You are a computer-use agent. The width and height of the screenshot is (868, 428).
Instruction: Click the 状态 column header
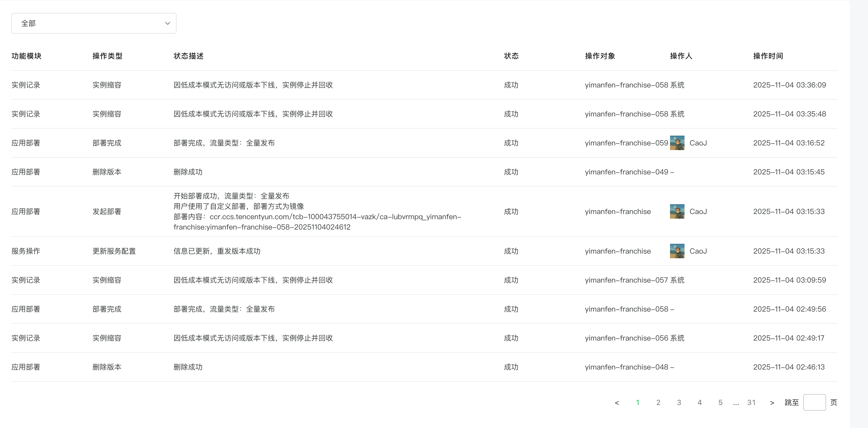point(511,56)
